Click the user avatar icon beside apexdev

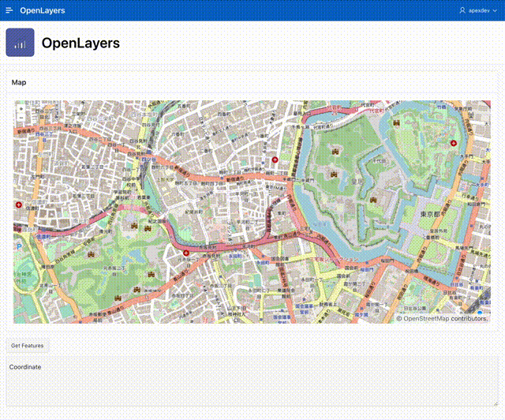pos(462,10)
